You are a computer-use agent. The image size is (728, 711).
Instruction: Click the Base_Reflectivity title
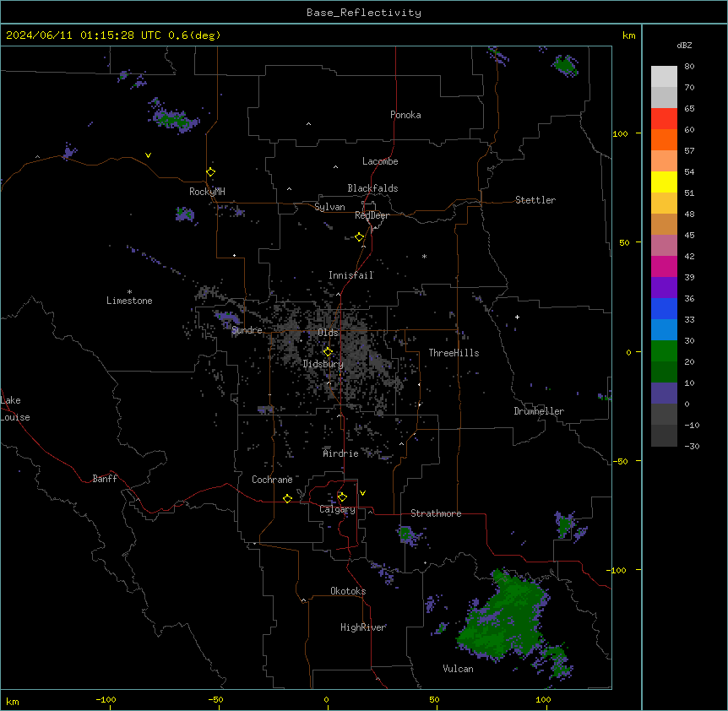pyautogui.click(x=364, y=13)
